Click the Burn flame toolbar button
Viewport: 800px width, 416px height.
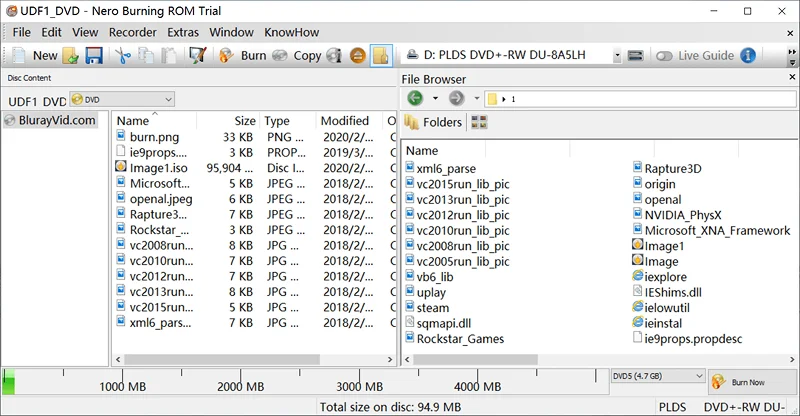click(242, 56)
